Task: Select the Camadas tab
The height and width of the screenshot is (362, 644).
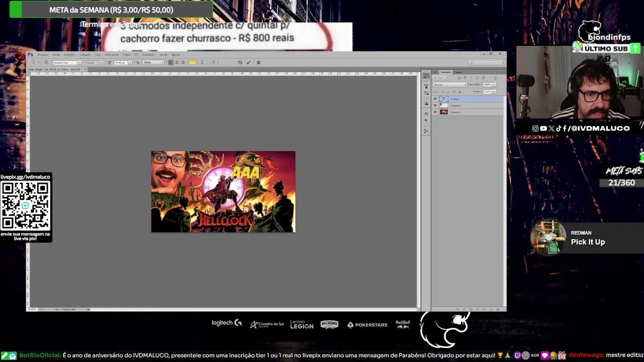Action: (446, 72)
